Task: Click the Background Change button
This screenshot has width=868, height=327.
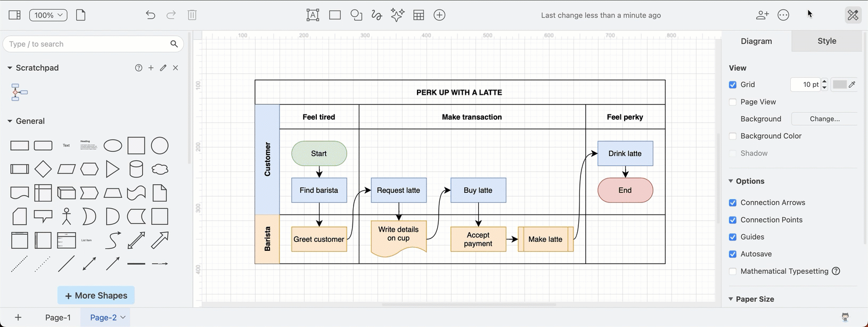Action: 824,119
